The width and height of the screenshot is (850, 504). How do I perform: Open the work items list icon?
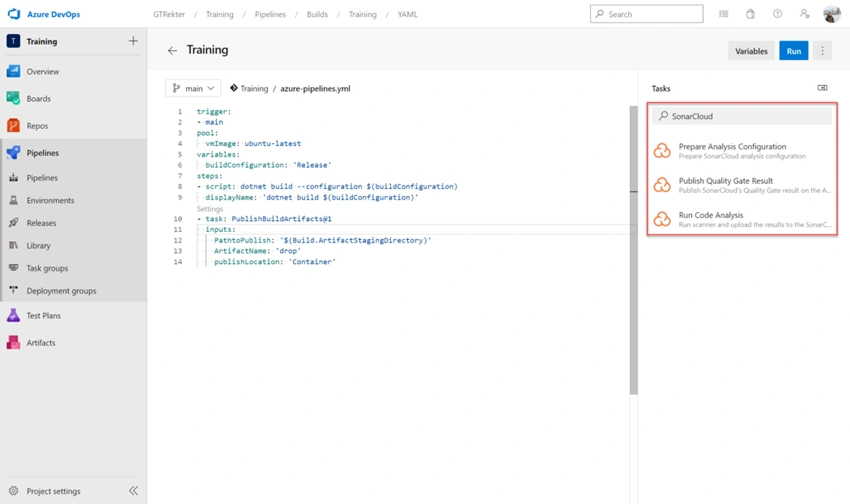coord(724,14)
